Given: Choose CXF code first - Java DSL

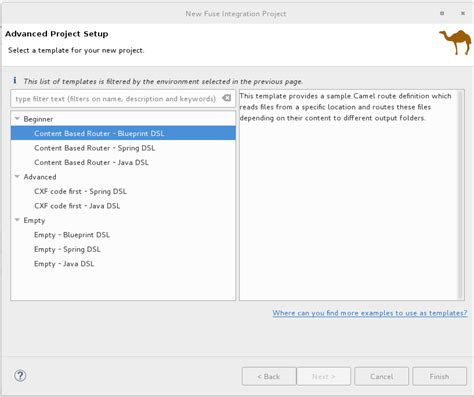Looking at the screenshot, I should coord(123,206).
